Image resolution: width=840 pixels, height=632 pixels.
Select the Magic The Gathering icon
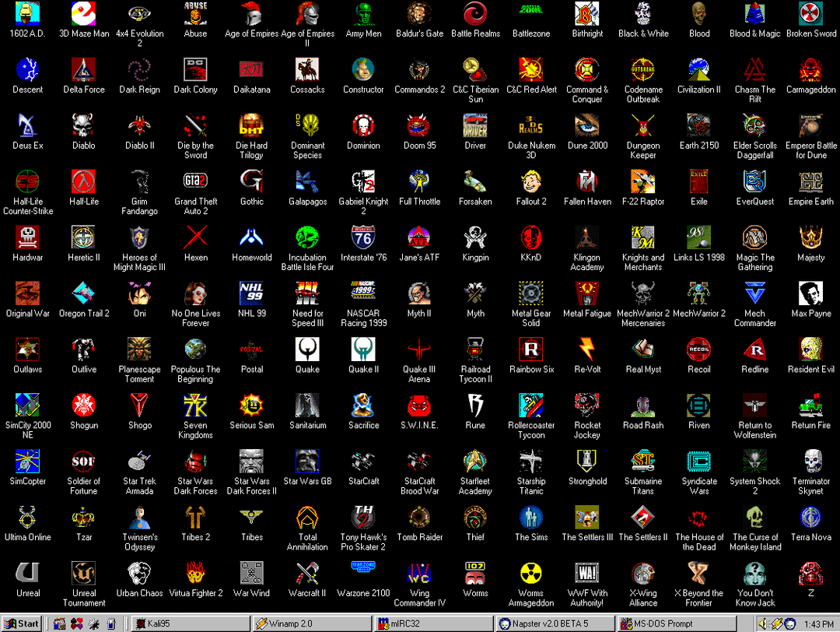coord(754,237)
